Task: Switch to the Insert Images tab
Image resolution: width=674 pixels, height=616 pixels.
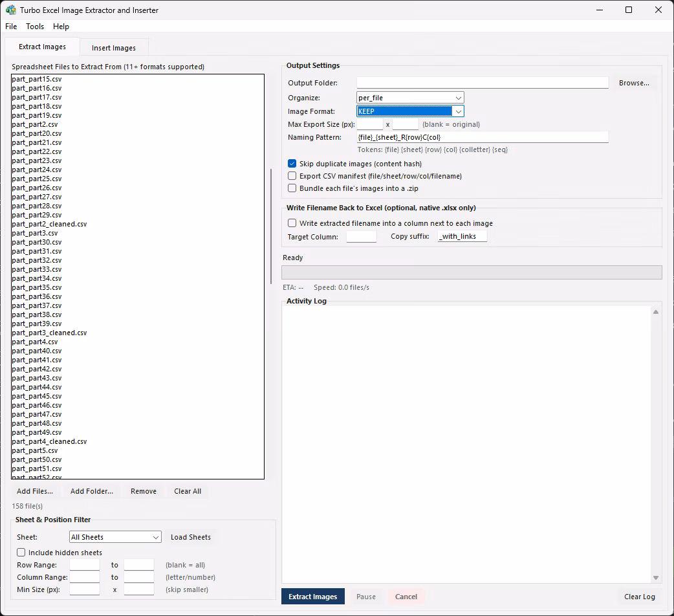Action: pos(113,48)
